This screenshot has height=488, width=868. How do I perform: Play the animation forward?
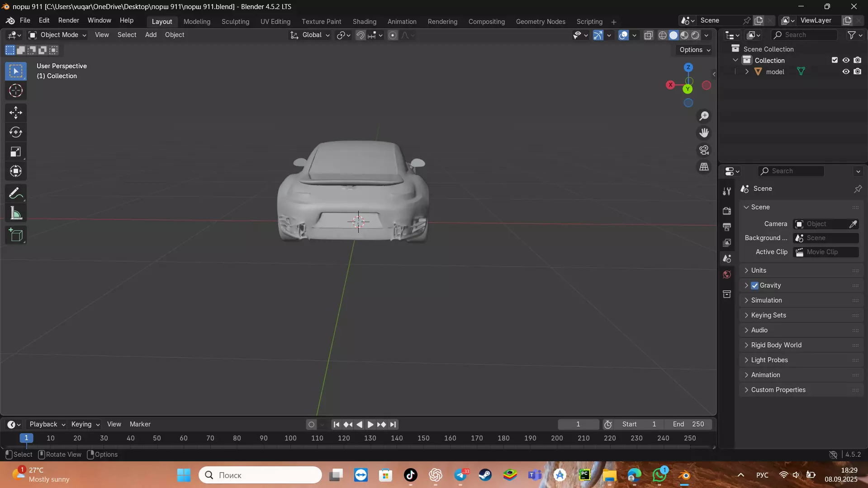click(370, 425)
